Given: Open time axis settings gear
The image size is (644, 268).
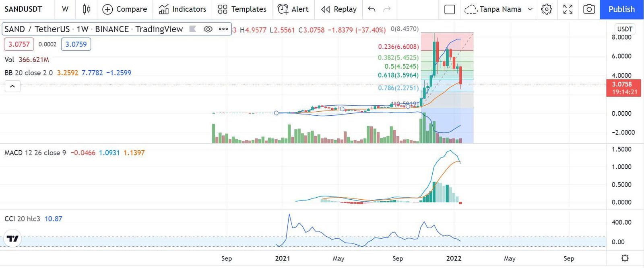Looking at the screenshot, I should (x=625, y=258).
